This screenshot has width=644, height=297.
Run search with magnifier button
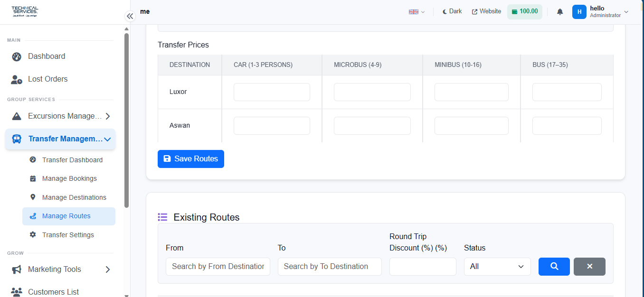[554, 267]
